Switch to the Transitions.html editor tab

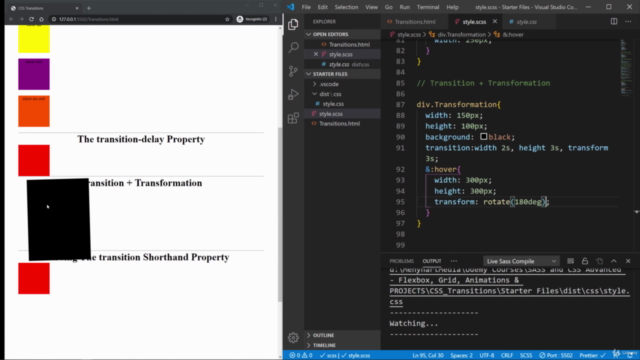tap(415, 22)
